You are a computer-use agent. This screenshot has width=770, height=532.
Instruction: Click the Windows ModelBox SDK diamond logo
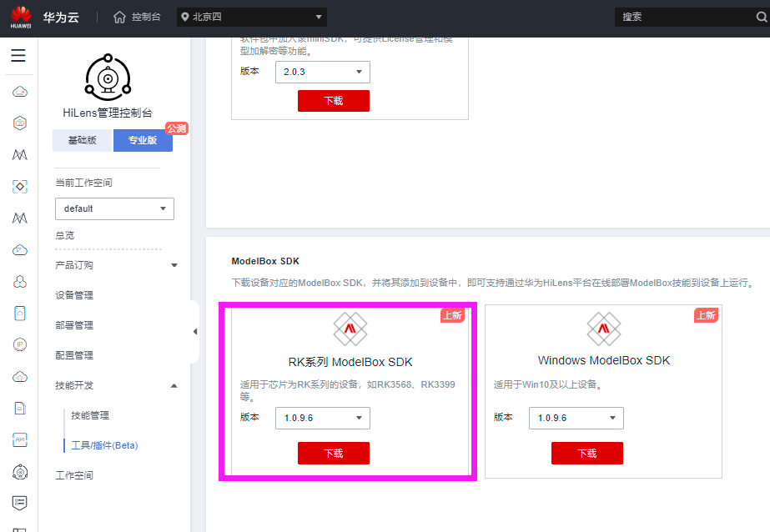point(604,329)
